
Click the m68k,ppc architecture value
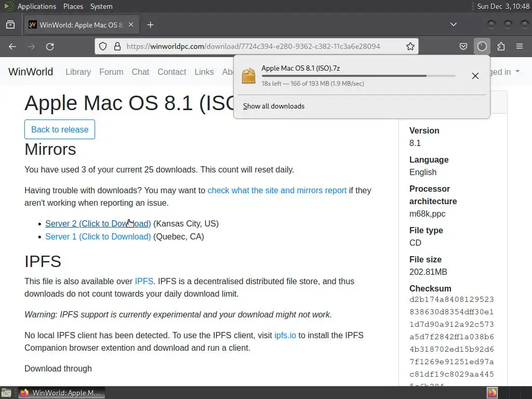tap(427, 214)
